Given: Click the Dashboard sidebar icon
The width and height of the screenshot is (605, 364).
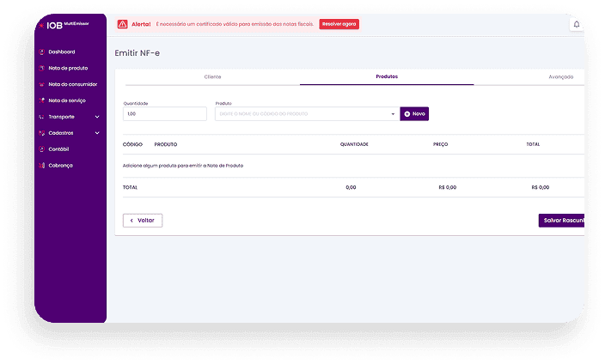Looking at the screenshot, I should pos(41,52).
